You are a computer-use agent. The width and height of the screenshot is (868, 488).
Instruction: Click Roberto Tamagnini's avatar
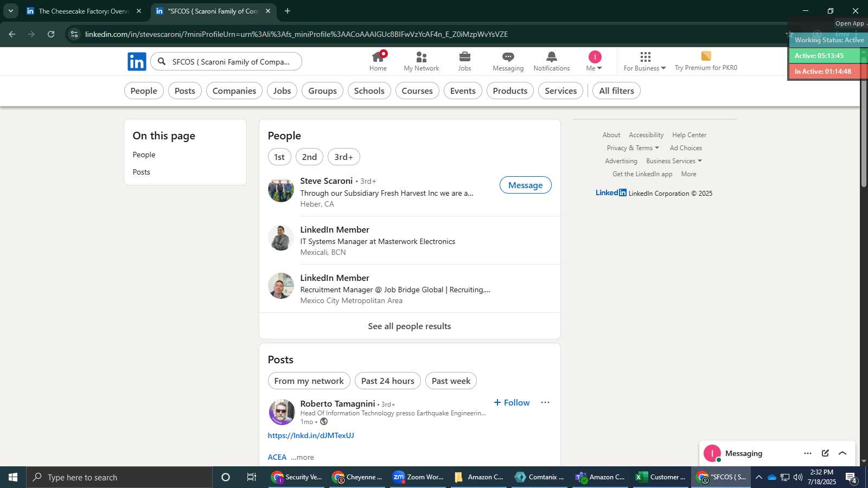[281, 412]
